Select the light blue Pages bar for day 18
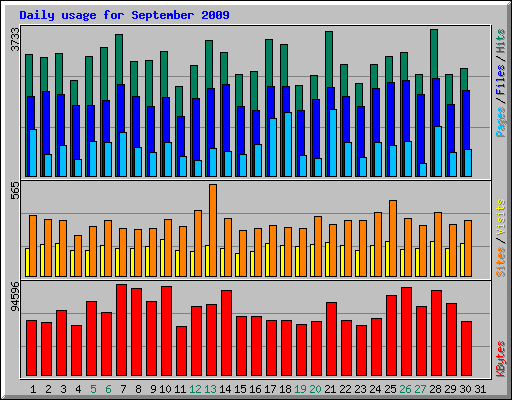Screen dimensions: 512x400 pos(288,144)
